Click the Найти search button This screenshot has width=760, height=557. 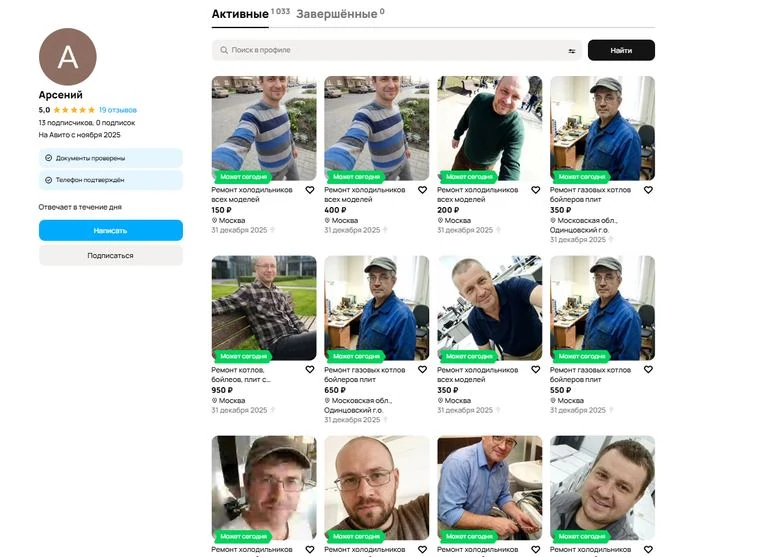coord(621,50)
